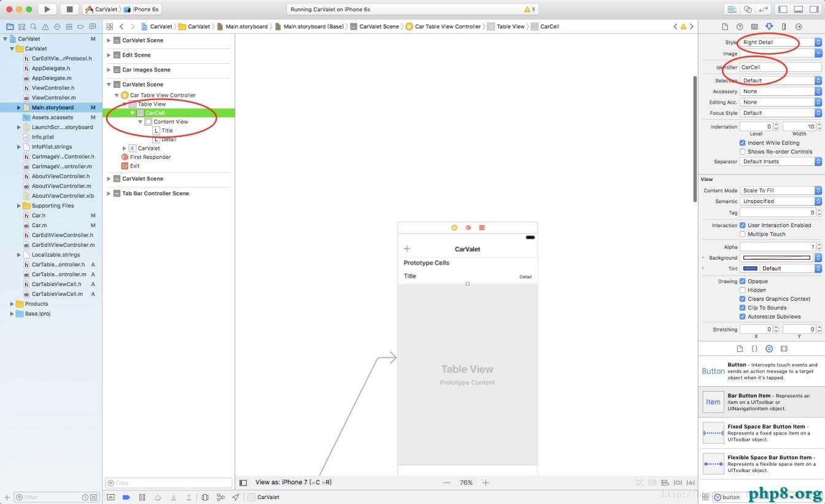Open the Size inspector ruler icon

[784, 27]
